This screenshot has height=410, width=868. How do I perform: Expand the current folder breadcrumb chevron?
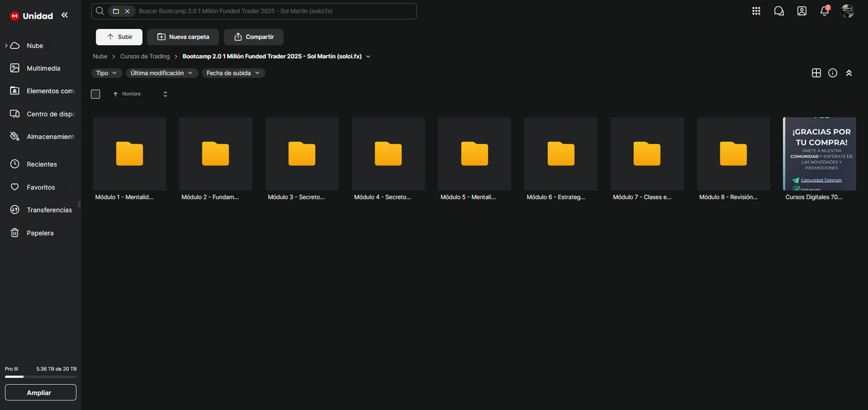click(x=368, y=57)
